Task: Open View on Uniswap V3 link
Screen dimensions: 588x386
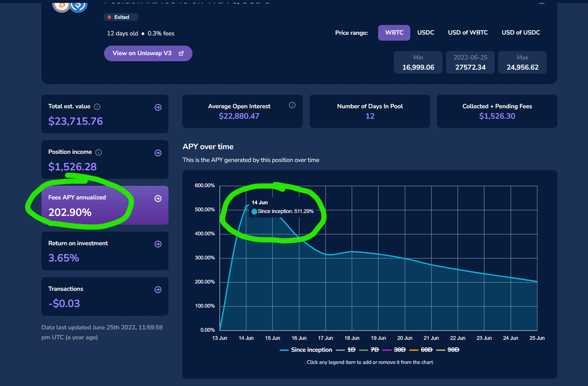Action: click(x=148, y=53)
